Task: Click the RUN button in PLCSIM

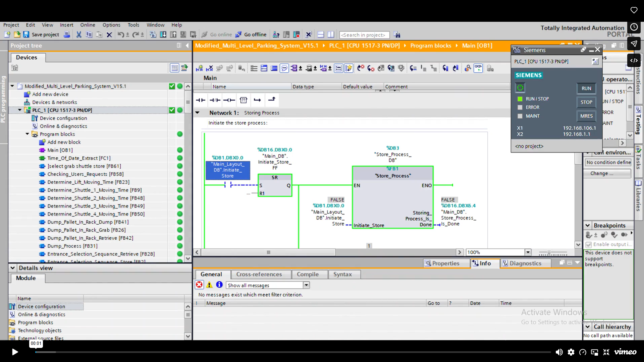Action: pyautogui.click(x=586, y=88)
